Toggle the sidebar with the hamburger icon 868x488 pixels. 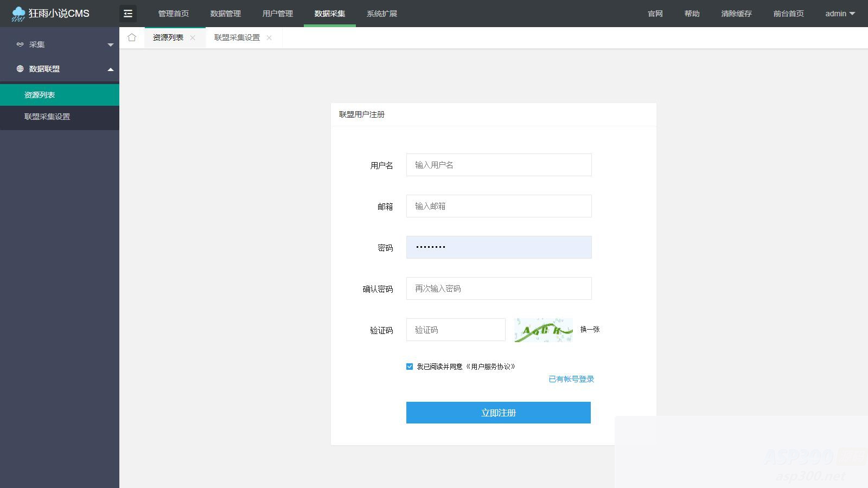128,13
